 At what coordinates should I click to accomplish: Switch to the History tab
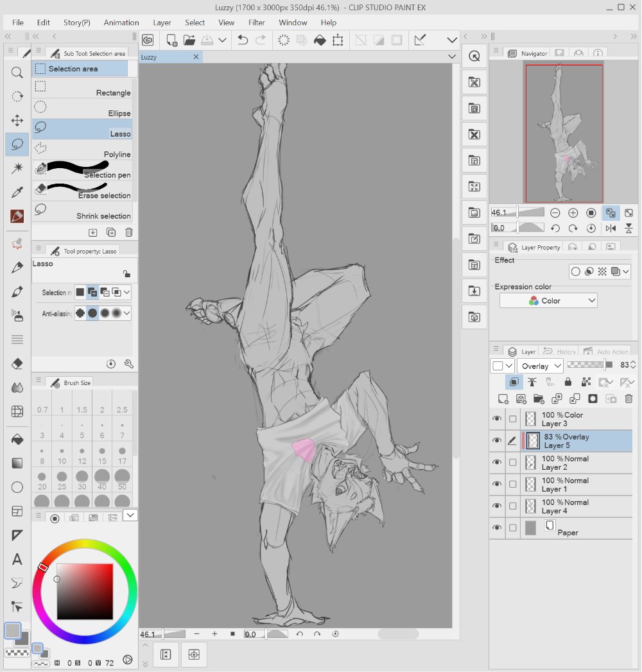(x=560, y=352)
